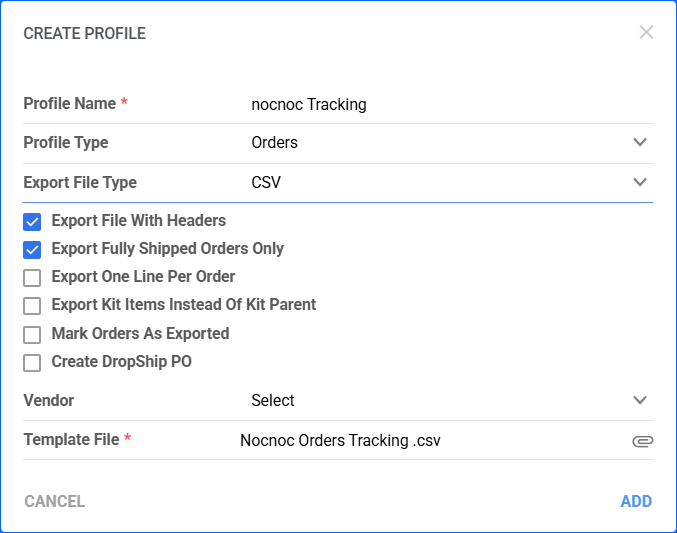The height and width of the screenshot is (533, 677).
Task: Click the ADD button
Action: pyautogui.click(x=636, y=501)
